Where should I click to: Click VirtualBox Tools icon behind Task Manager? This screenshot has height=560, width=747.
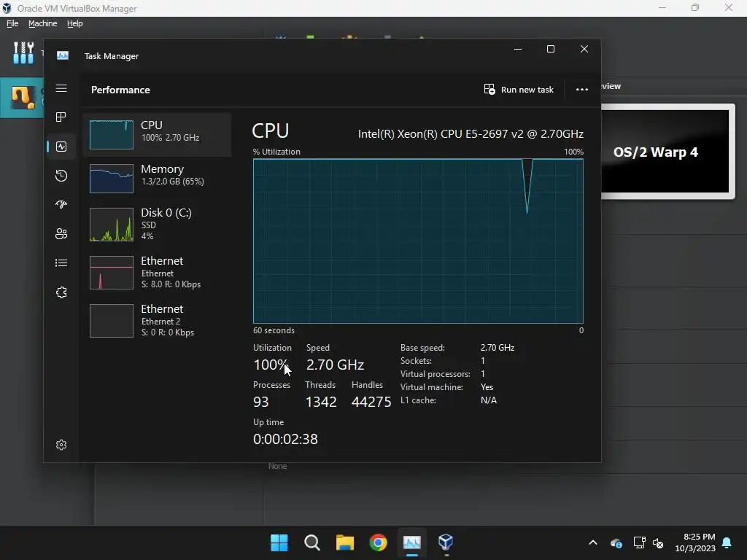tap(23, 52)
